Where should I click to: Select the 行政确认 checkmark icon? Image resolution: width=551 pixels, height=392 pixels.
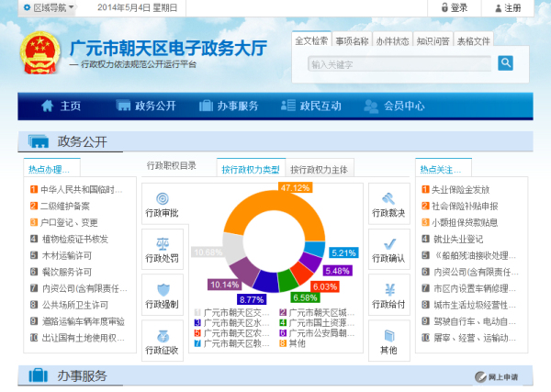coord(388,244)
